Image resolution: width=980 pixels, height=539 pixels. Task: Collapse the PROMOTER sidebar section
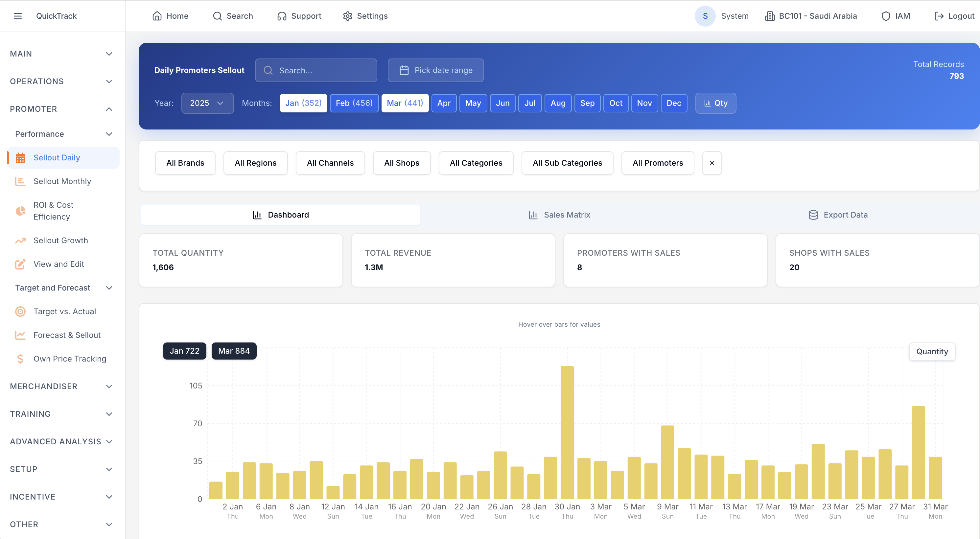tap(109, 109)
